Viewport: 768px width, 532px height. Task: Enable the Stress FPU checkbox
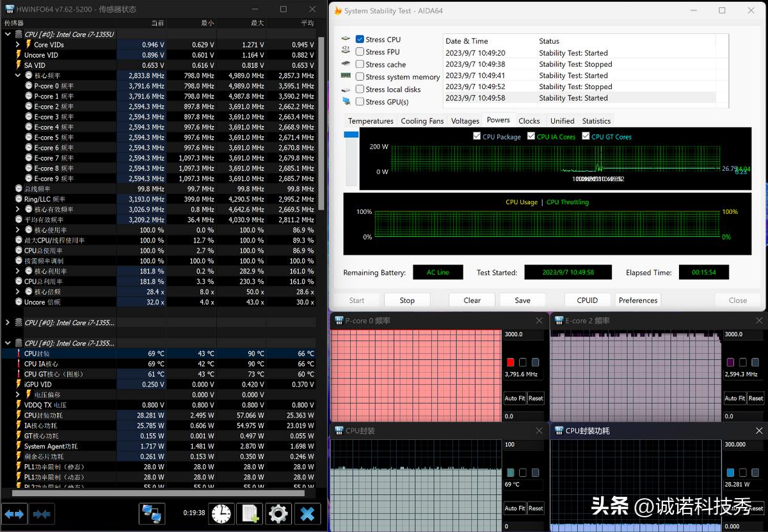[x=360, y=52]
